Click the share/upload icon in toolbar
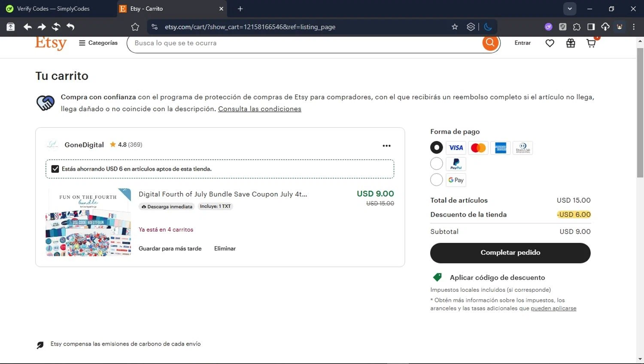644x364 pixels. coord(10,27)
